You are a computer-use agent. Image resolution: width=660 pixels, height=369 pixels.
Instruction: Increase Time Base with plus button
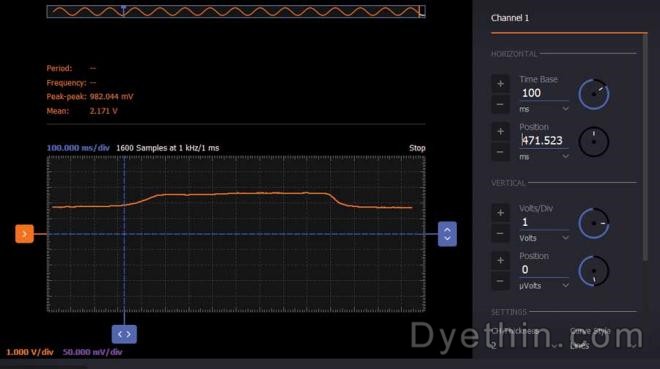[500, 84]
